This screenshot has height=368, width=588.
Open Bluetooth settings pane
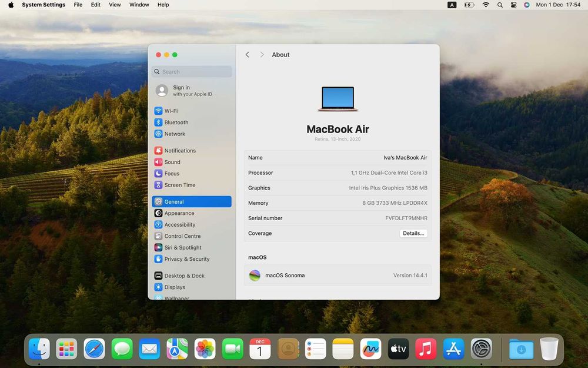click(x=192, y=122)
